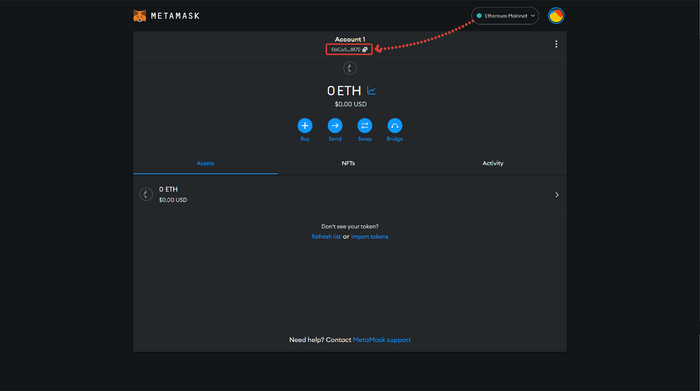Open the portfolio chart icon beside 0 ETH

point(371,91)
